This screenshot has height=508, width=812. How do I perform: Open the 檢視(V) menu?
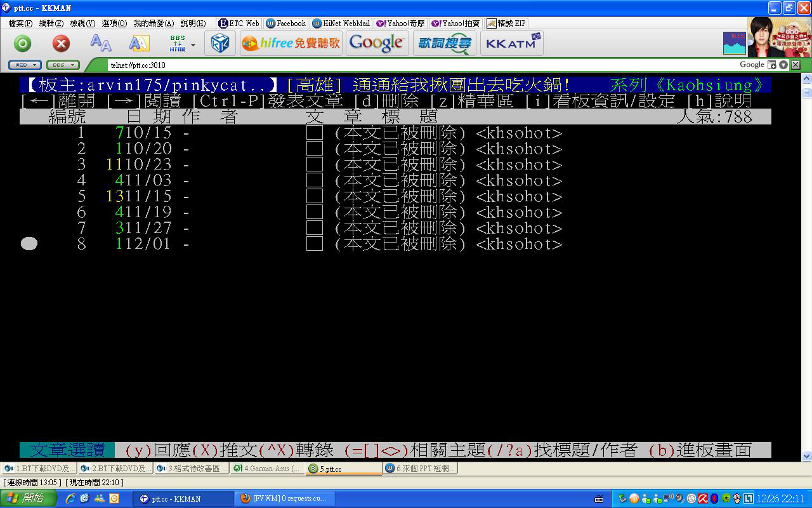pos(82,23)
